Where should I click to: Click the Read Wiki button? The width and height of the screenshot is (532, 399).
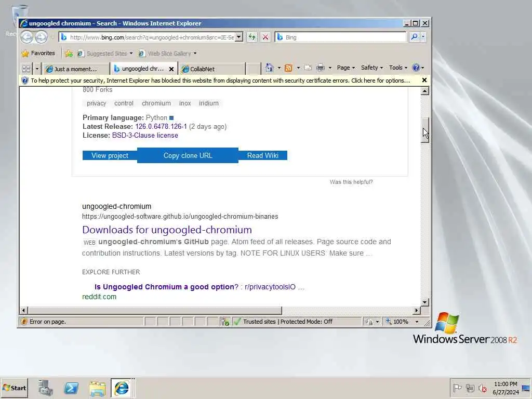262,155
